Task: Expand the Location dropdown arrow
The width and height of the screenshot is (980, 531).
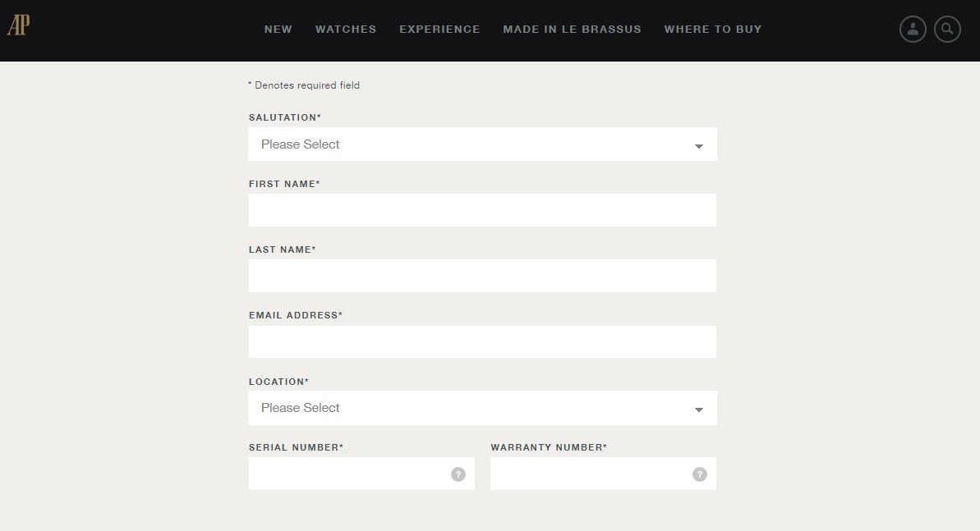Action: pyautogui.click(x=699, y=410)
